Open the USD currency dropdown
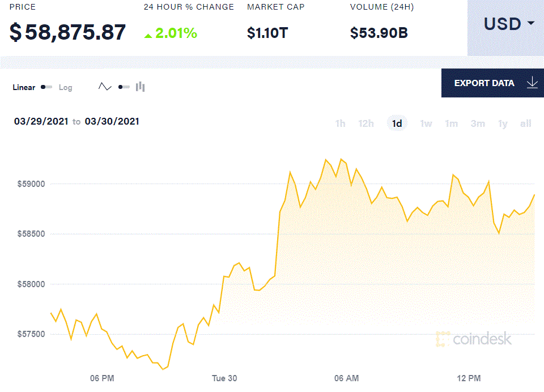The height and width of the screenshot is (392, 544). 507,24
